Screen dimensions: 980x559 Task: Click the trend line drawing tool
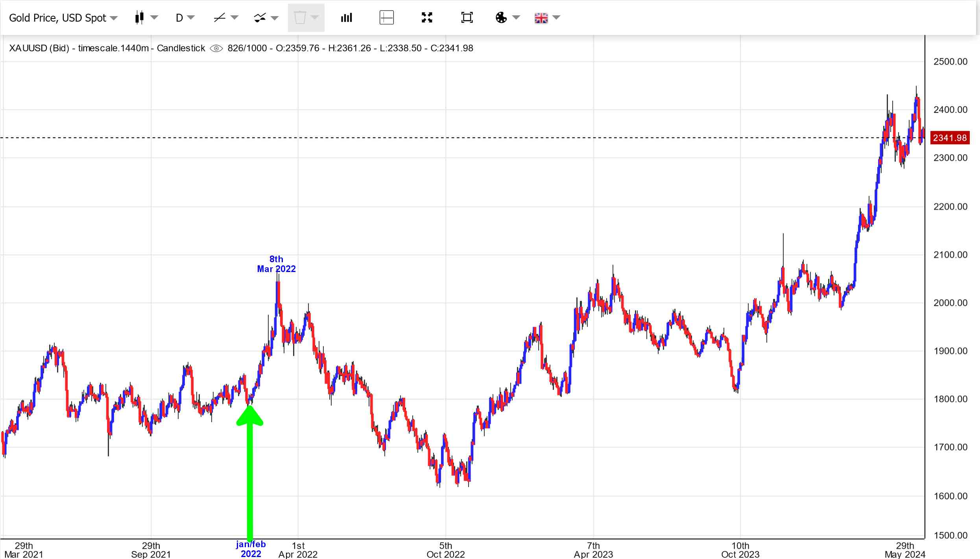tap(220, 18)
